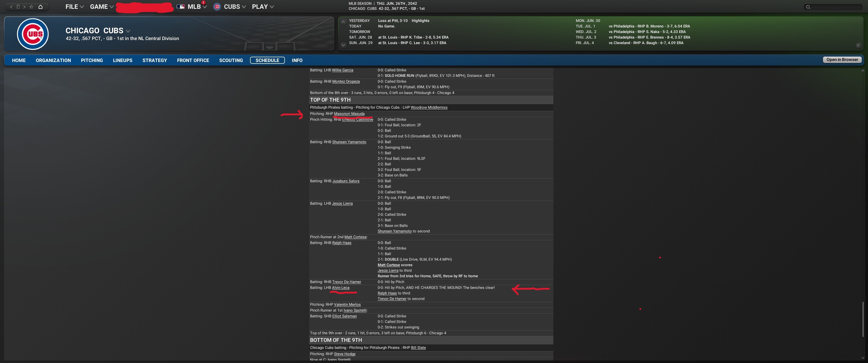868x363 pixels.
Task: Collapse schedule panel with double-arrow icon
Action: click(858, 45)
